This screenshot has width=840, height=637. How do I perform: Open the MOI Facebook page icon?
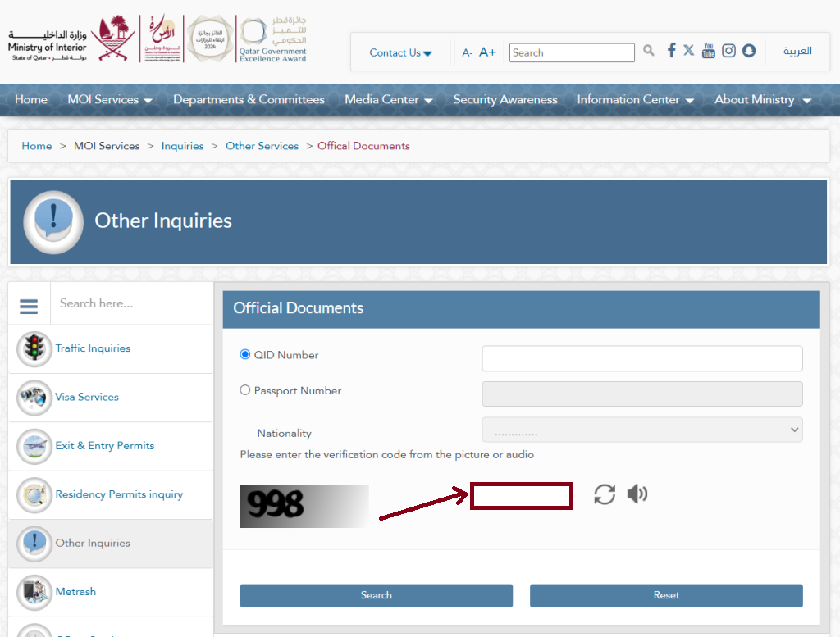coord(671,50)
